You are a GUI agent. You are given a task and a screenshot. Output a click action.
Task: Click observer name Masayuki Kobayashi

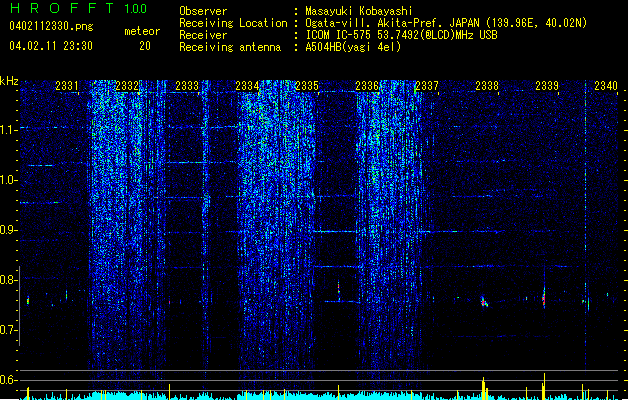point(359,11)
